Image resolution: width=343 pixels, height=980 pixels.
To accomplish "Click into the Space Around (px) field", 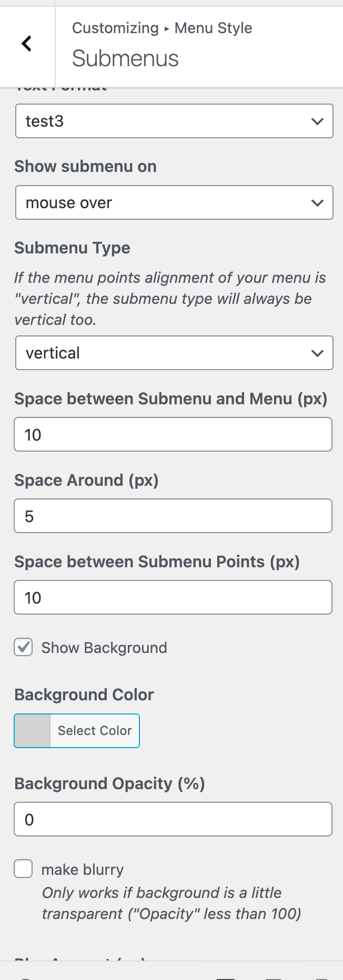I will tap(173, 516).
